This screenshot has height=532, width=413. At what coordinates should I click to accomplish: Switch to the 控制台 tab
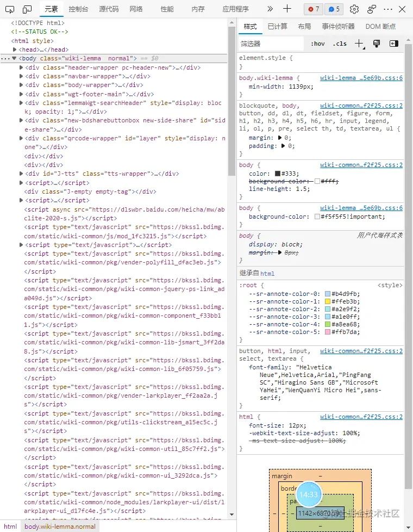(78, 9)
